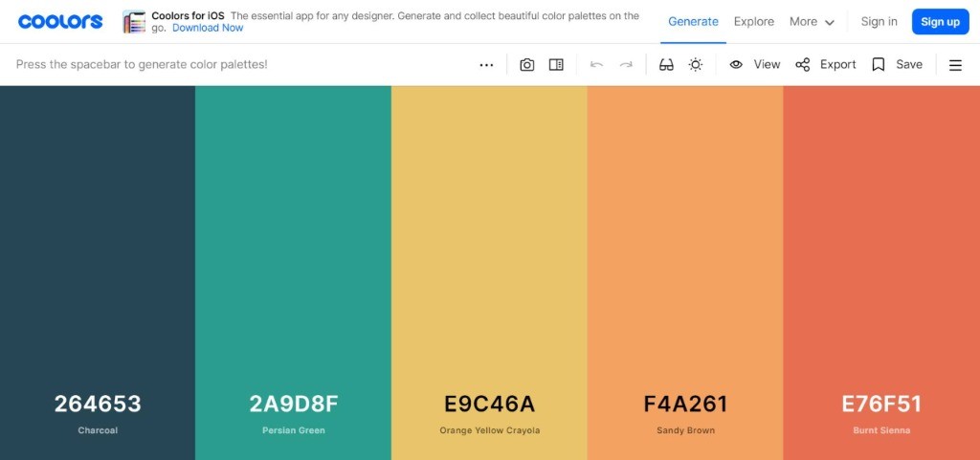Image resolution: width=980 pixels, height=460 pixels.
Task: Click the Coolors logo
Action: point(60,22)
